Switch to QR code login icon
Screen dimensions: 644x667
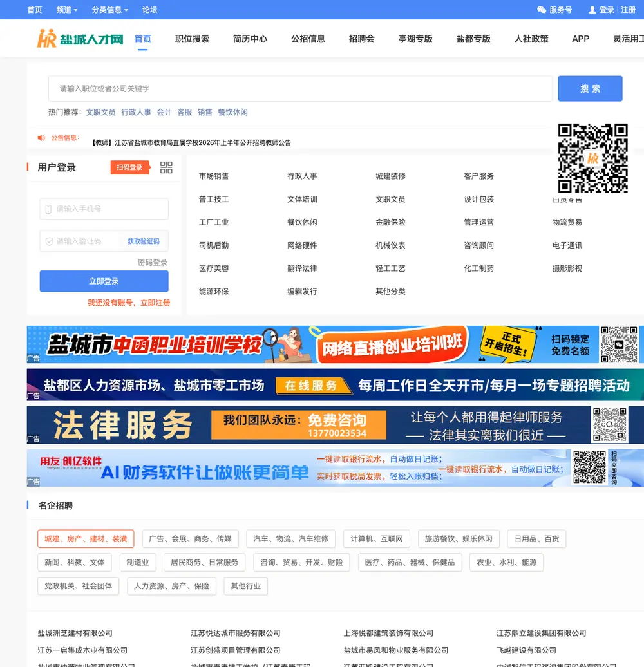click(166, 167)
